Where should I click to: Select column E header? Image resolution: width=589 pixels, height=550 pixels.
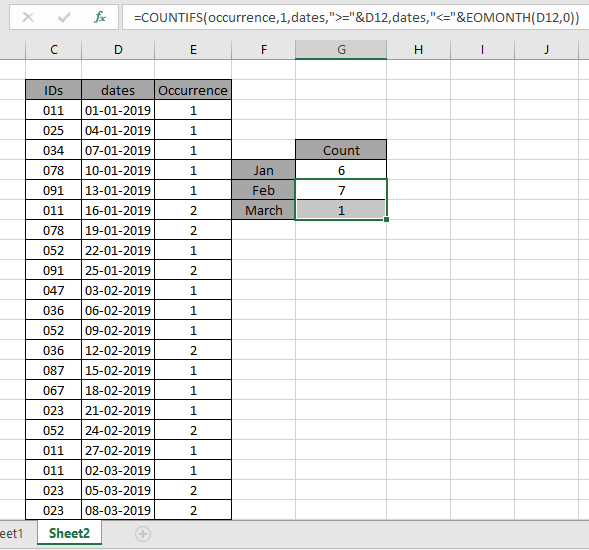193,50
